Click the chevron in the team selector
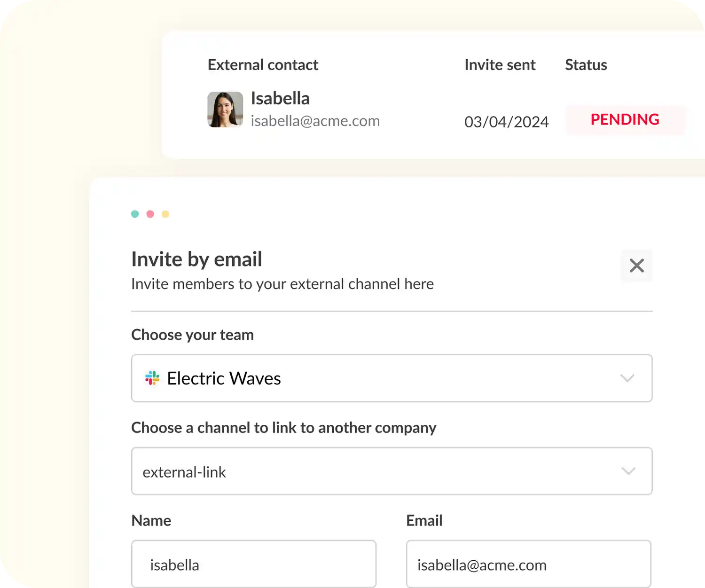Viewport: 705px width, 588px height. click(x=627, y=378)
